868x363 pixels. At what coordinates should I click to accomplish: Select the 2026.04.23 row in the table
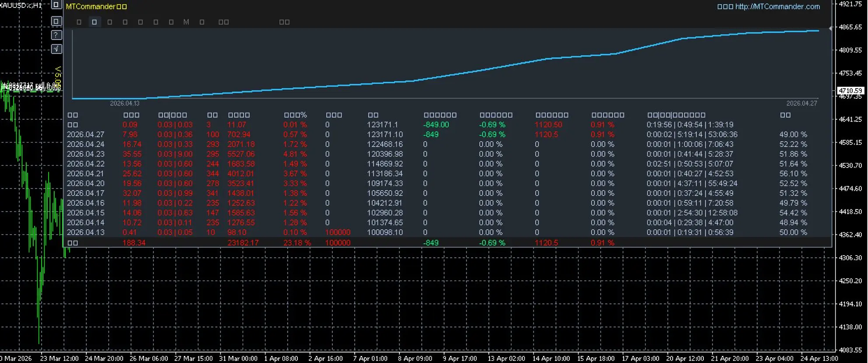[85, 154]
